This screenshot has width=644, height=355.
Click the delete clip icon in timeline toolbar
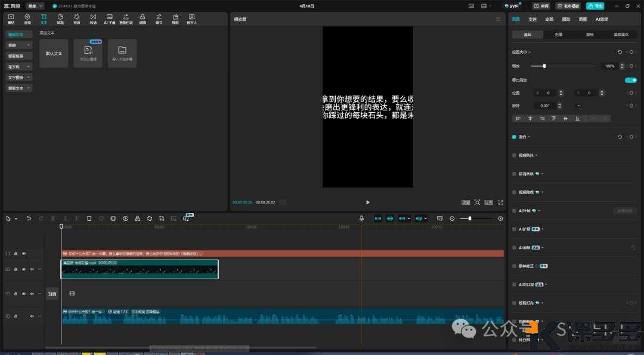pyautogui.click(x=89, y=219)
